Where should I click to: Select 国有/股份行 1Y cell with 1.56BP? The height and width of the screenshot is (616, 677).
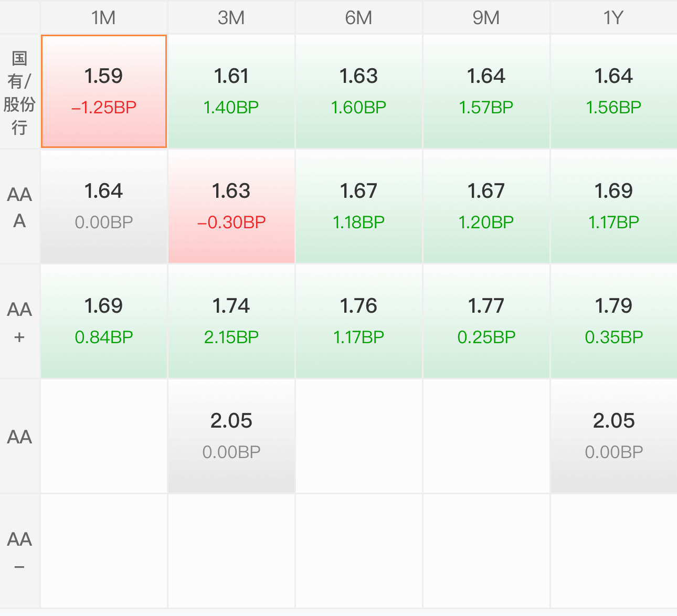[613, 91]
